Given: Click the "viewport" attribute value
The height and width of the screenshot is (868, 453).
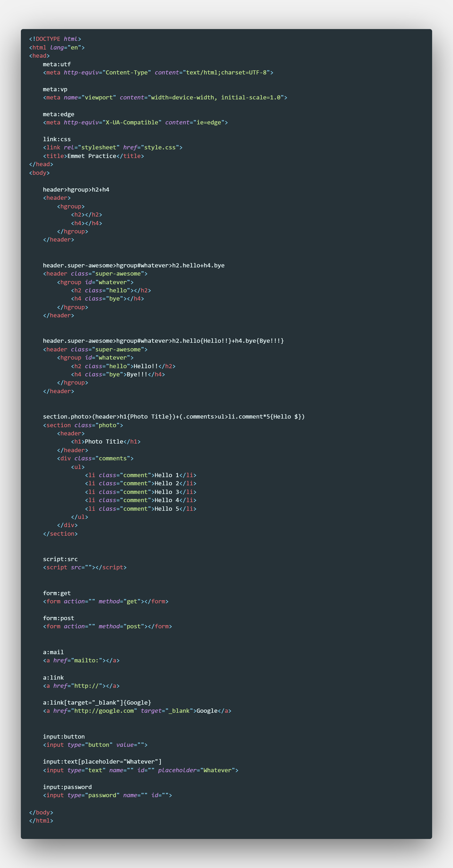Looking at the screenshot, I should point(98,97).
